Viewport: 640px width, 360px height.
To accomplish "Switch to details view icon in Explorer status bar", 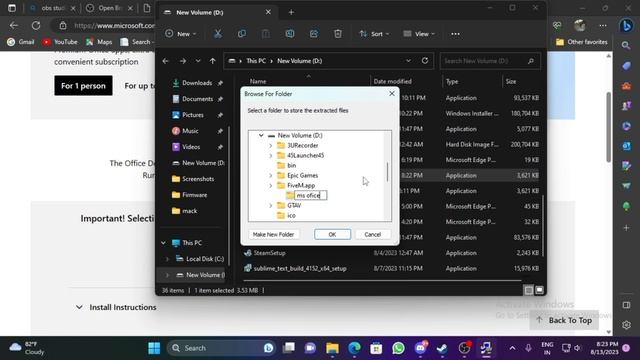I will (529, 290).
